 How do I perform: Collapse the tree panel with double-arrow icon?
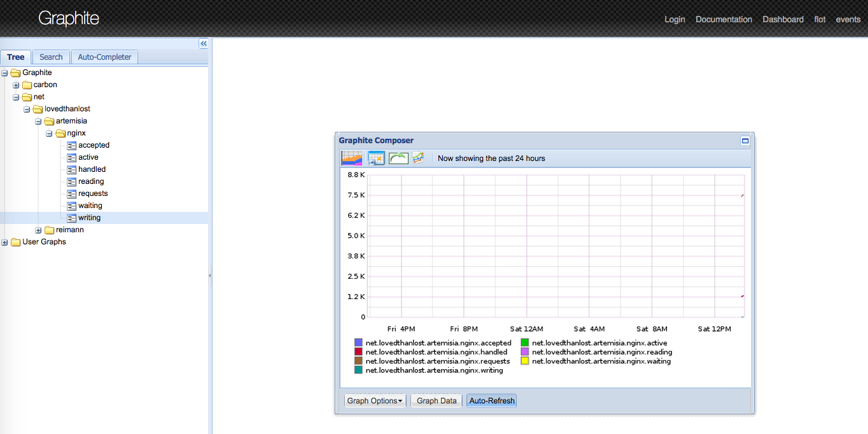(203, 43)
